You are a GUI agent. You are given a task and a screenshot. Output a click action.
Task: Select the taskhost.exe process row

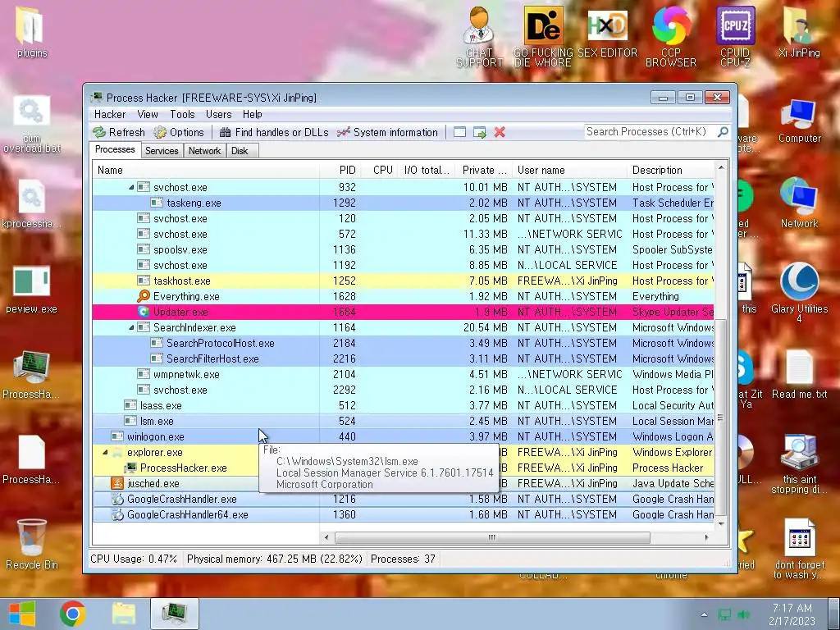[403, 281]
